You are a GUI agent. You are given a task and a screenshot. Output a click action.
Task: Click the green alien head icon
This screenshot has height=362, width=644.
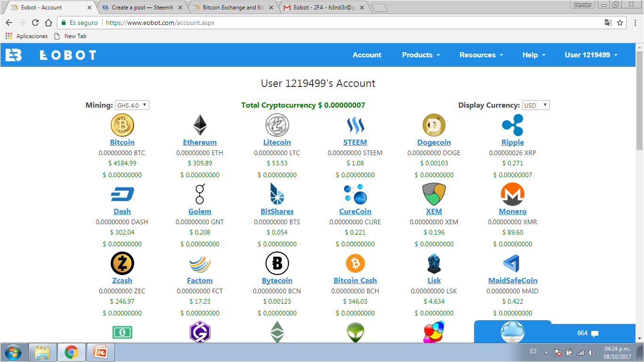pyautogui.click(x=355, y=332)
